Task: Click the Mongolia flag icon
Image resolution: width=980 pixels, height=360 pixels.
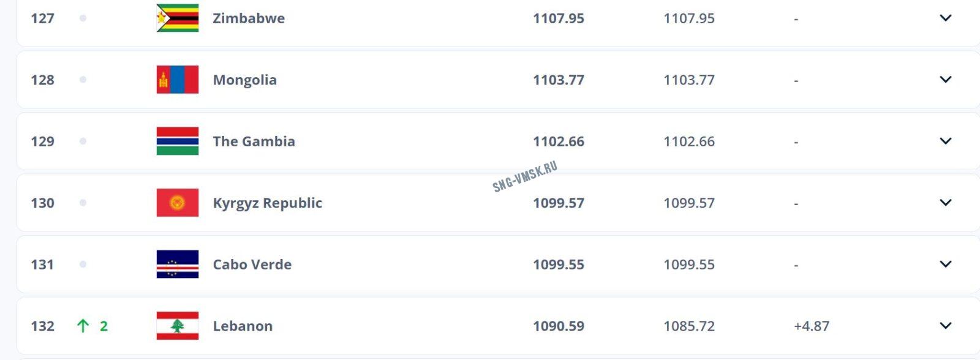Action: click(178, 80)
